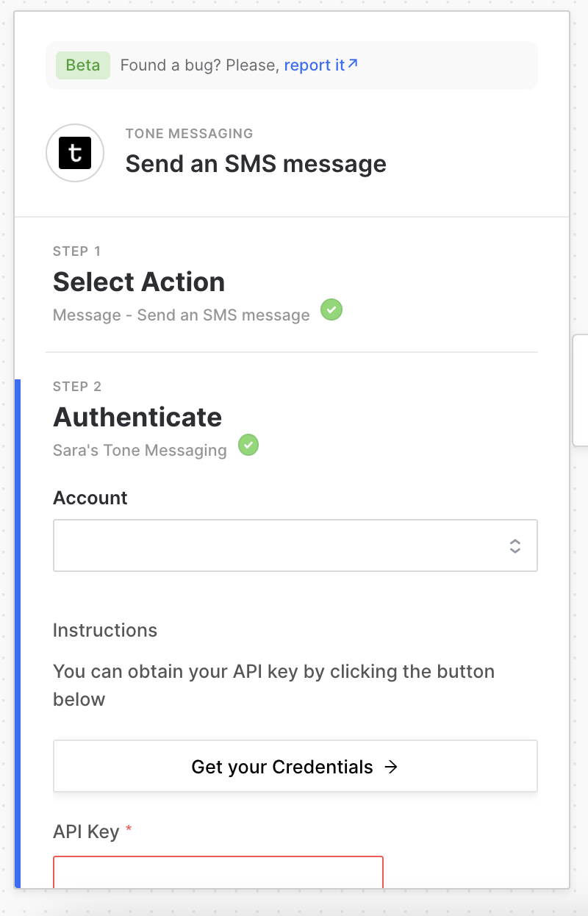
Task: Click the Account field label
Action: (90, 498)
